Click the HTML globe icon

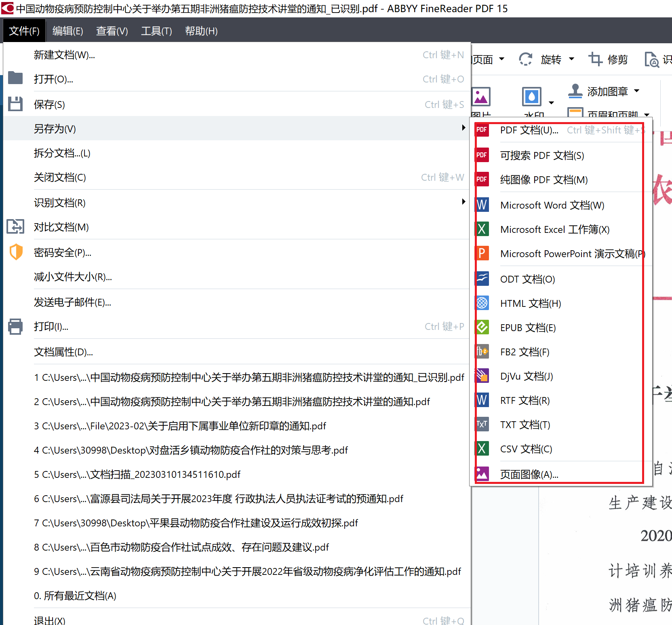coord(482,303)
